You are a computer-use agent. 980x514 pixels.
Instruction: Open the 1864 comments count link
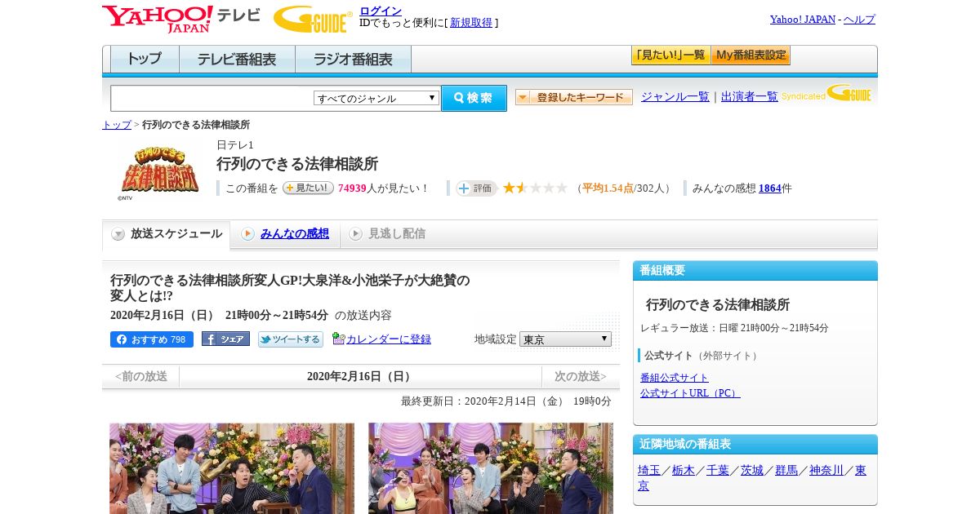click(770, 188)
